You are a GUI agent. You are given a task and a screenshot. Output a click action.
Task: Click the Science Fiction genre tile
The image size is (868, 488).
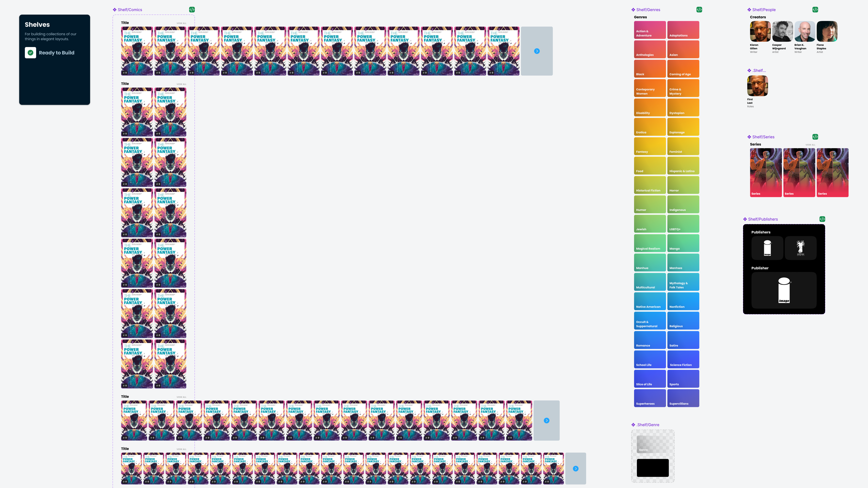(683, 359)
